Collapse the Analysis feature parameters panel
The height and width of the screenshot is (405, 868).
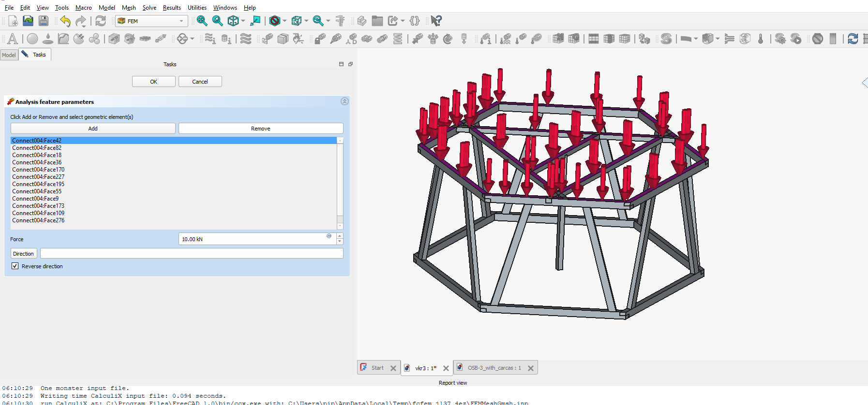[344, 101]
